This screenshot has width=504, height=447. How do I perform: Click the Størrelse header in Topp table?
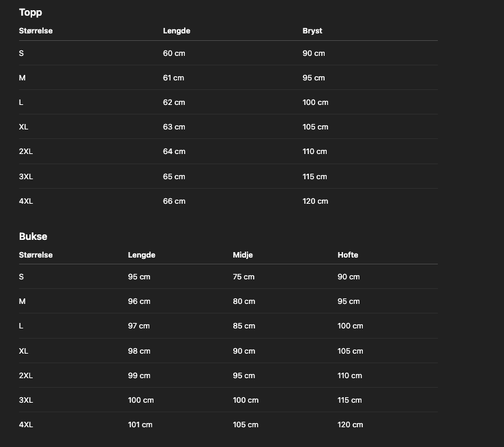[x=35, y=31]
